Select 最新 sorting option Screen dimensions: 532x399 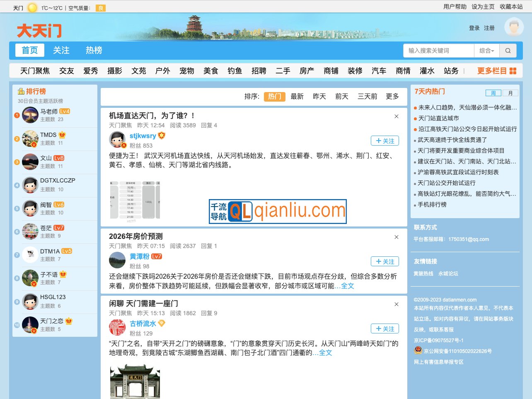tap(297, 96)
